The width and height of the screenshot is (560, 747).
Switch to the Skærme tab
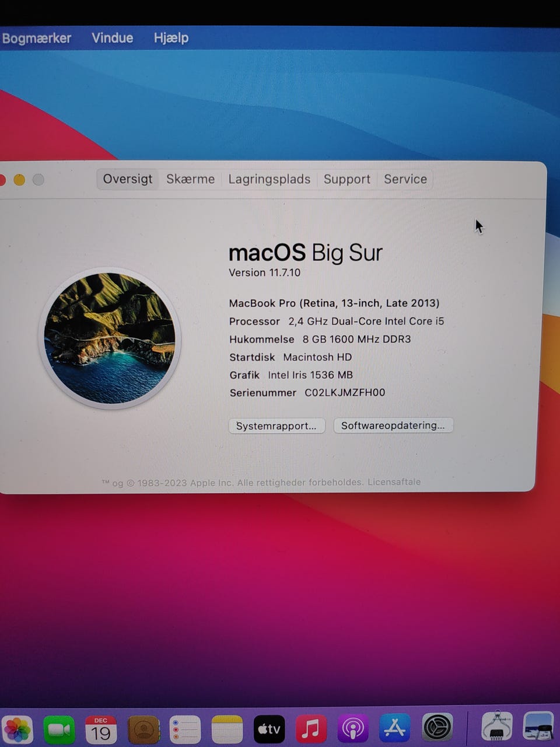pos(190,179)
